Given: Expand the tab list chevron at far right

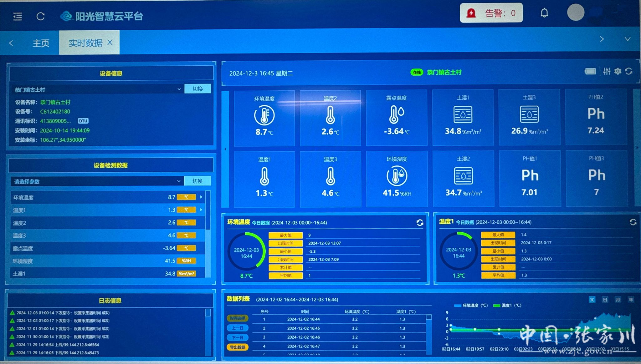Looking at the screenshot, I should 627,39.
